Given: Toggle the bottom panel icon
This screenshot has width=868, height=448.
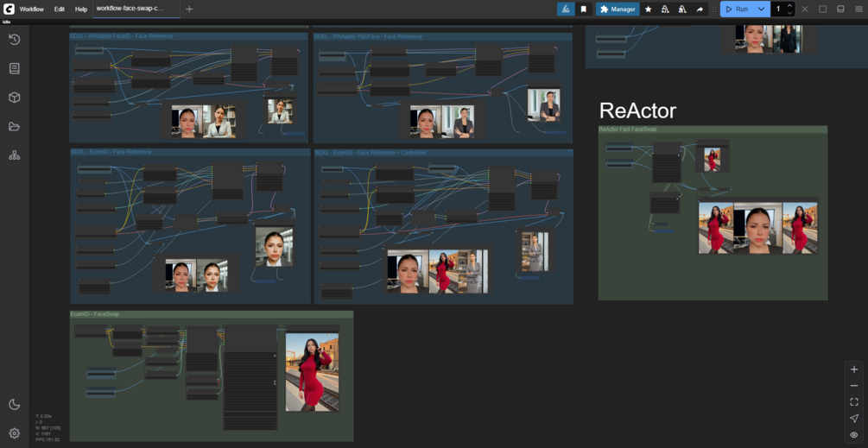Looking at the screenshot, I should click(840, 9).
